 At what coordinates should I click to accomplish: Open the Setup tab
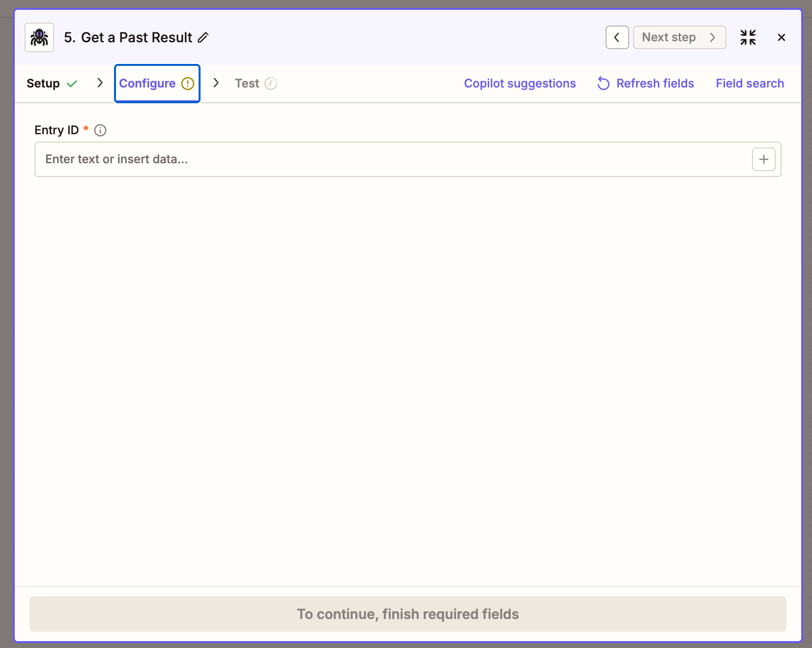coord(52,84)
